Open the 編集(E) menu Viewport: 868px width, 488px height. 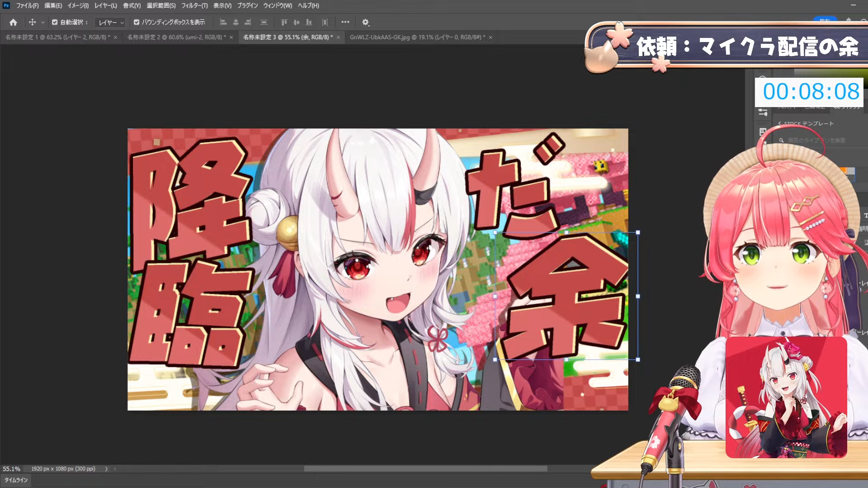click(x=53, y=5)
